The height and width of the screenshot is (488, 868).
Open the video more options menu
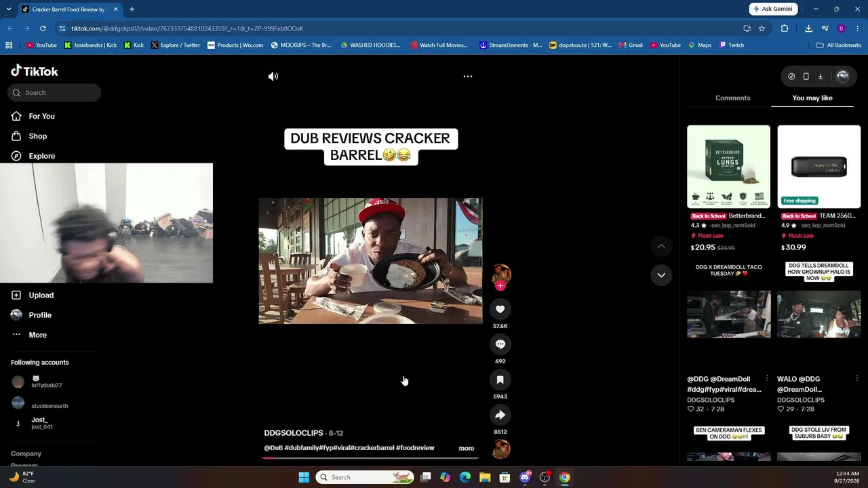click(467, 77)
